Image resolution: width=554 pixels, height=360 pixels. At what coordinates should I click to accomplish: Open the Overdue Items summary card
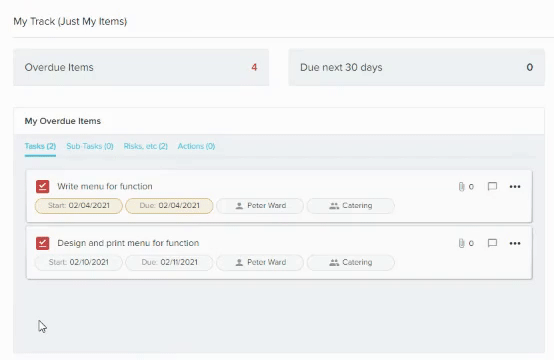(141, 67)
